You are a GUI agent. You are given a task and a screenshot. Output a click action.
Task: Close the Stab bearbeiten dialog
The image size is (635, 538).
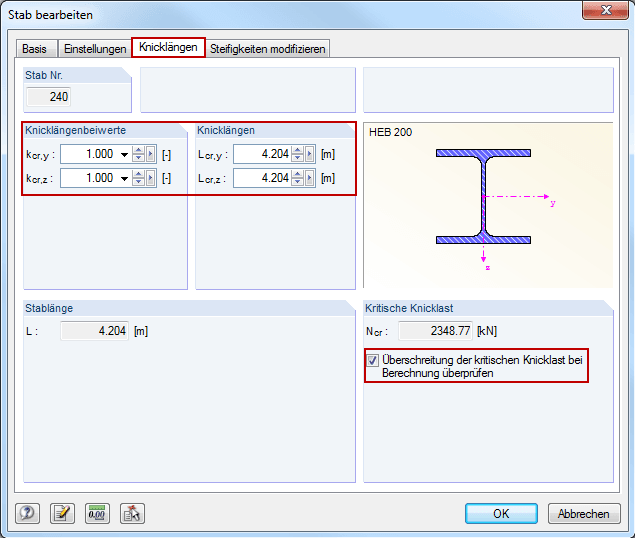605,10
